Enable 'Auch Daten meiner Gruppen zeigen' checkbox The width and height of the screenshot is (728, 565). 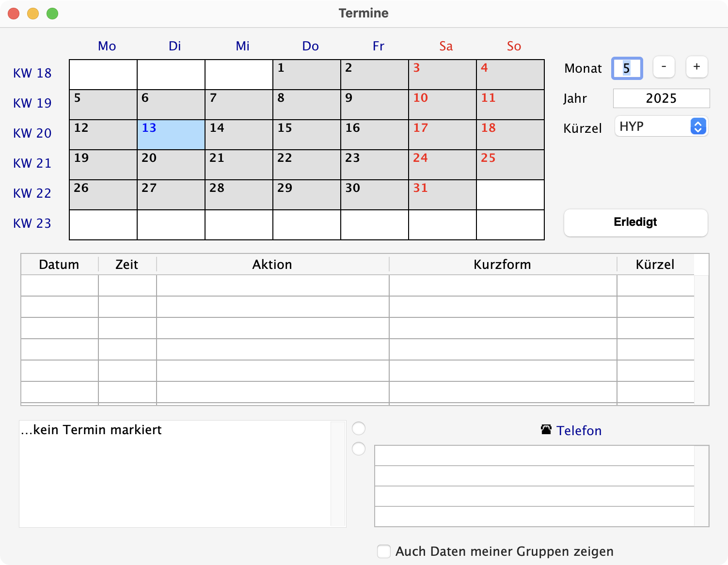click(x=384, y=551)
